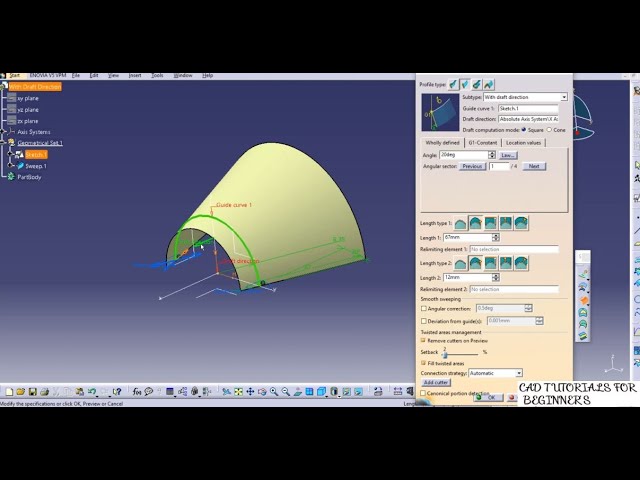The height and width of the screenshot is (480, 640).
Task: Choose fifth Length type 1 icon
Action: click(521, 223)
